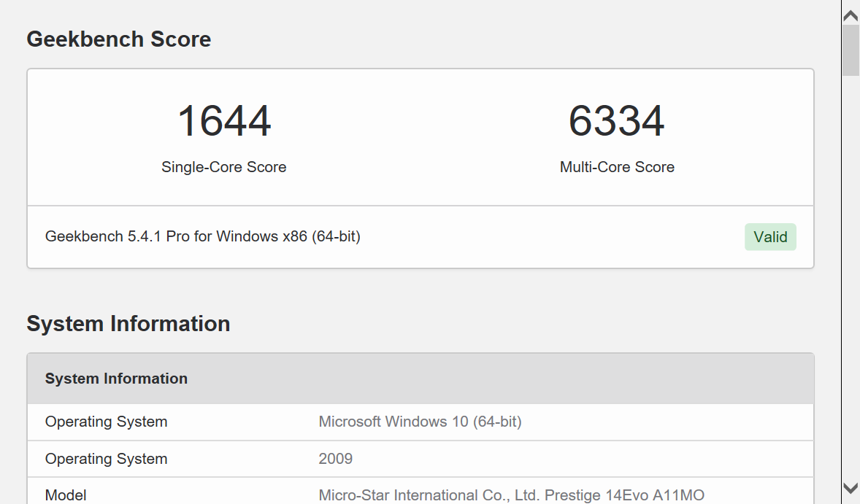
Task: Click the 1644 single-core score number
Action: click(224, 121)
